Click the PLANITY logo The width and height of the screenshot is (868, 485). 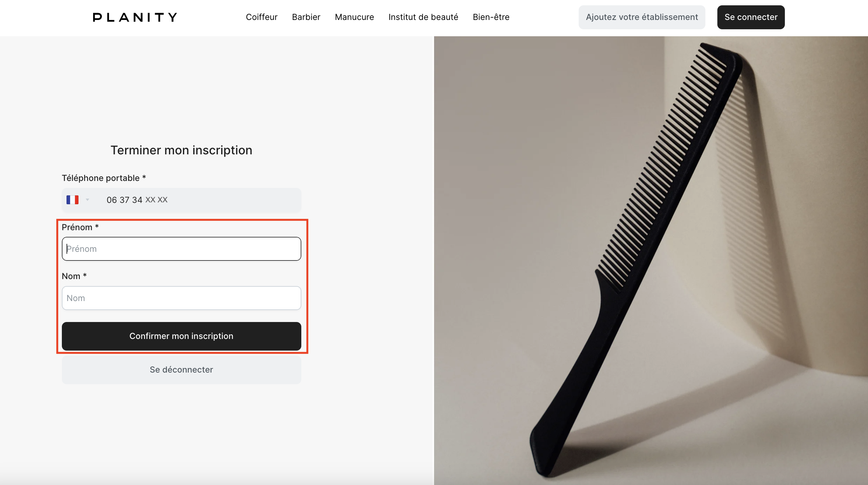[135, 17]
